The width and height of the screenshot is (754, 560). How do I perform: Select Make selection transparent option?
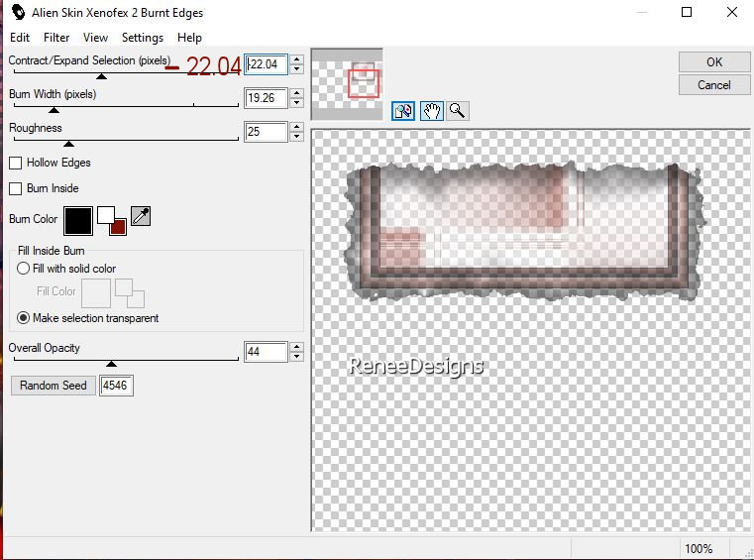click(23, 318)
